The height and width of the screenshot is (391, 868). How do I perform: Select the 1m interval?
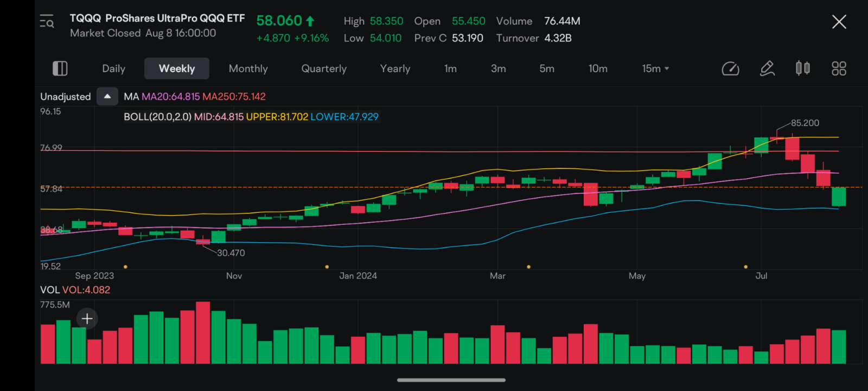click(450, 68)
